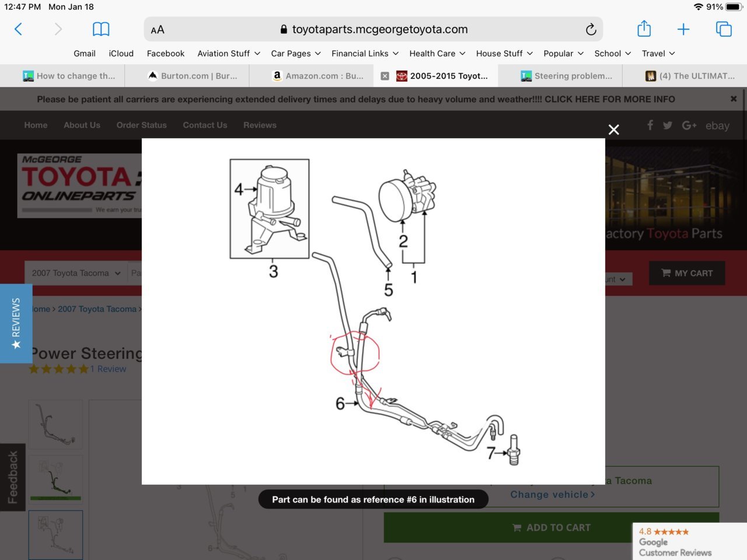747x560 pixels.
Task: Click Contact Us in site navigation
Action: coord(205,125)
